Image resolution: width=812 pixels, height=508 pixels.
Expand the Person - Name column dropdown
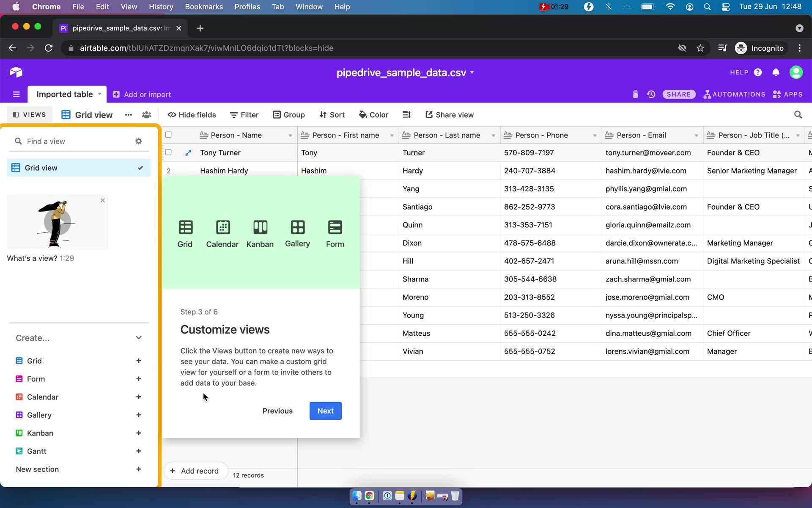click(x=290, y=135)
